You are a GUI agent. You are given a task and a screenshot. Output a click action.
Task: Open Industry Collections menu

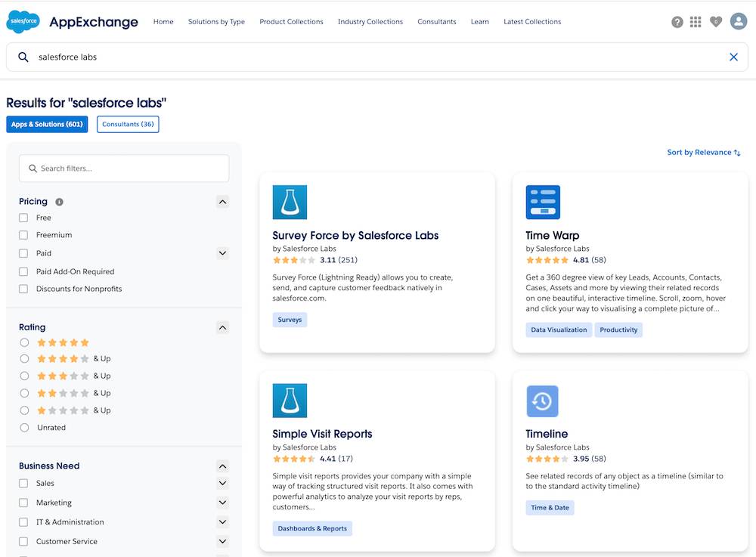pos(370,22)
